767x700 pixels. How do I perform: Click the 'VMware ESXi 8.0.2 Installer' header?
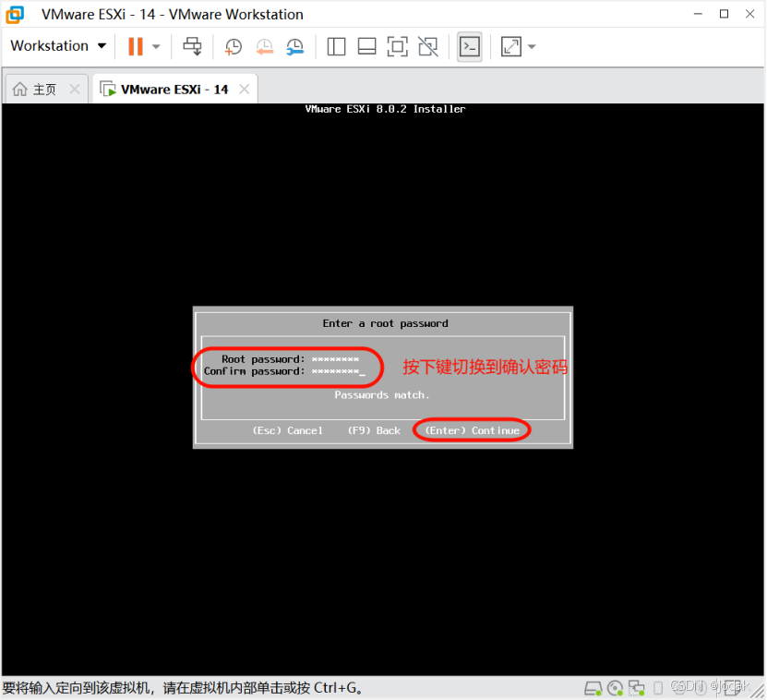click(386, 109)
